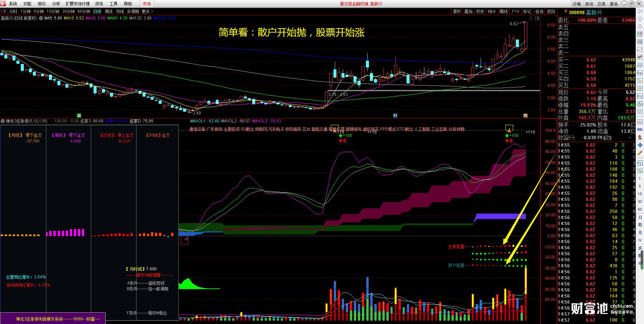Select the 月 monthly period in sidebar
Viewport: 644px width, 324px height.
(x=640, y=232)
